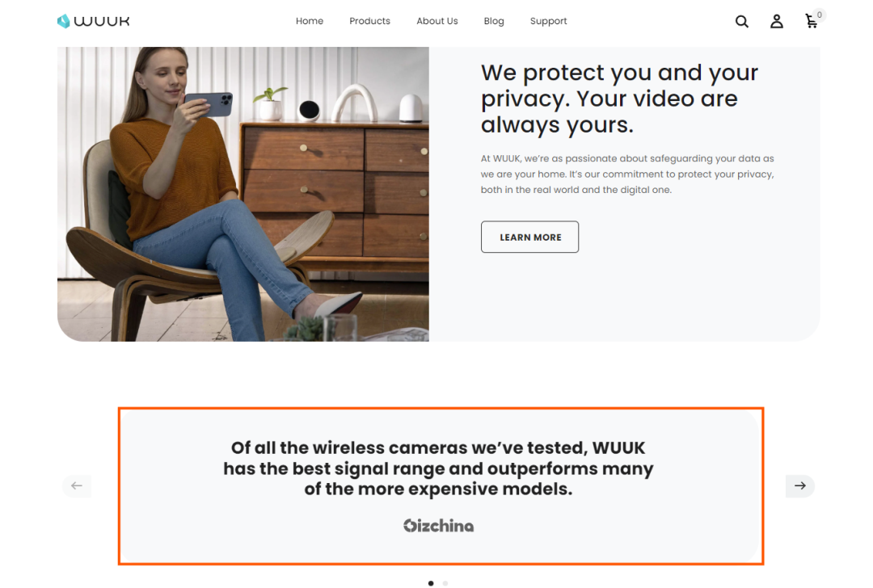Select the second carousel dot
Viewport: 873px width, 588px height.
(445, 583)
